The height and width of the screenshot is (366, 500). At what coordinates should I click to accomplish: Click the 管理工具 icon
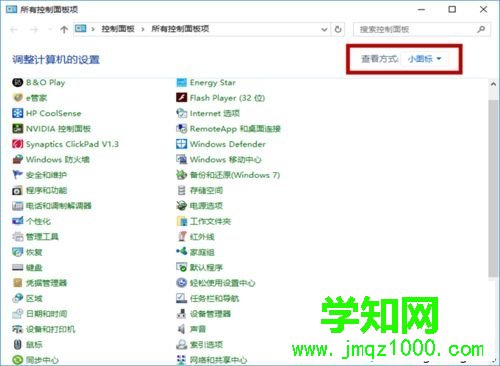(x=17, y=236)
